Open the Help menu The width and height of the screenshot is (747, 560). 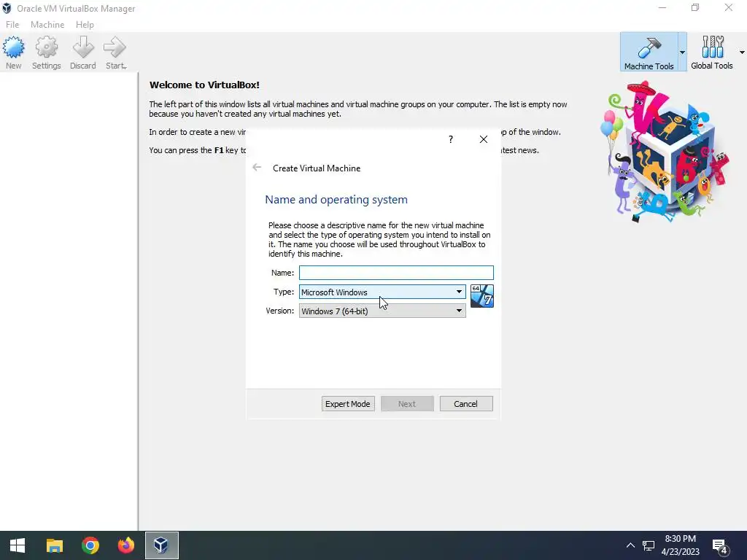click(85, 25)
